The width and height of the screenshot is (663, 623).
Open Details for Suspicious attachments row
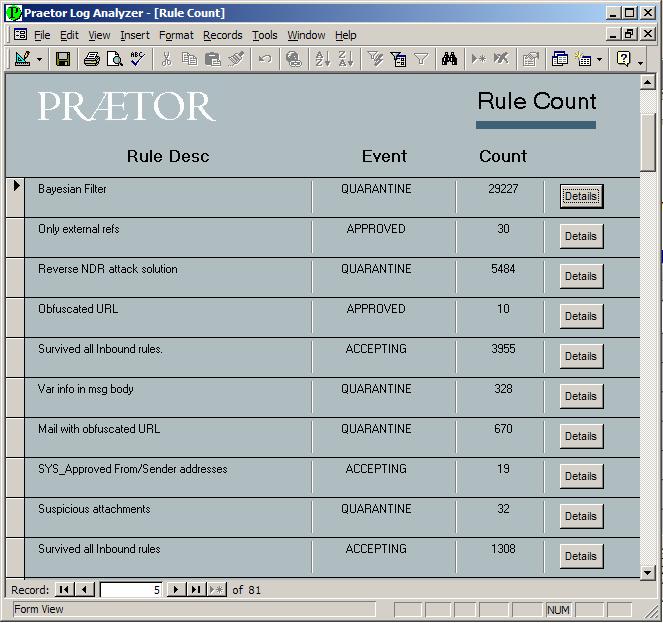pos(581,516)
